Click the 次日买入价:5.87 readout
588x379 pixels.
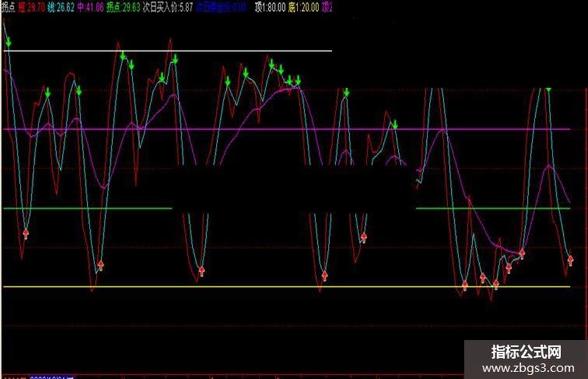pos(167,7)
